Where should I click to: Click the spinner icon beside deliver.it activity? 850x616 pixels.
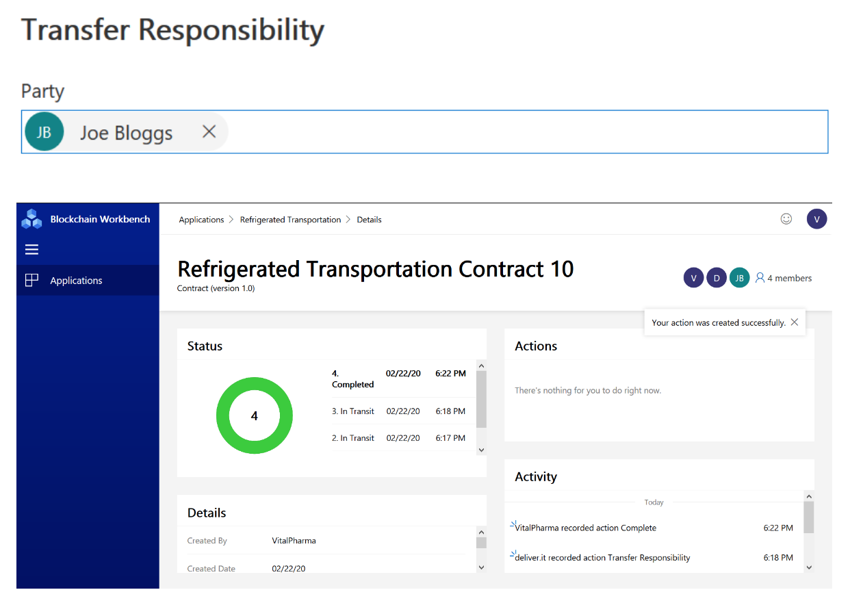pyautogui.click(x=513, y=554)
